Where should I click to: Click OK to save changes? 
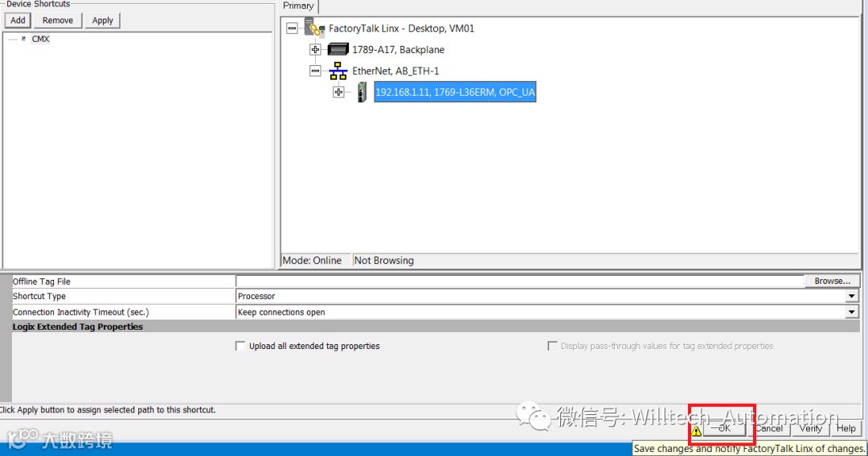724,429
